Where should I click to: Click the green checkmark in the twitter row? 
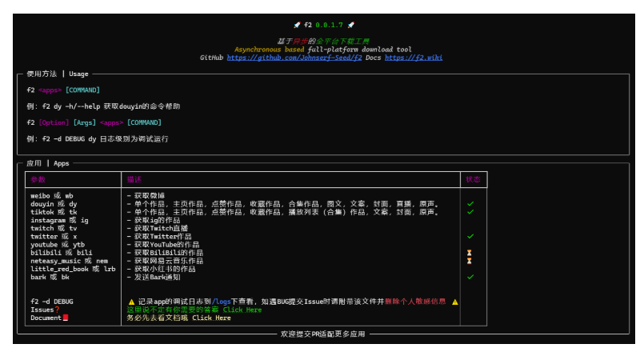[470, 236]
